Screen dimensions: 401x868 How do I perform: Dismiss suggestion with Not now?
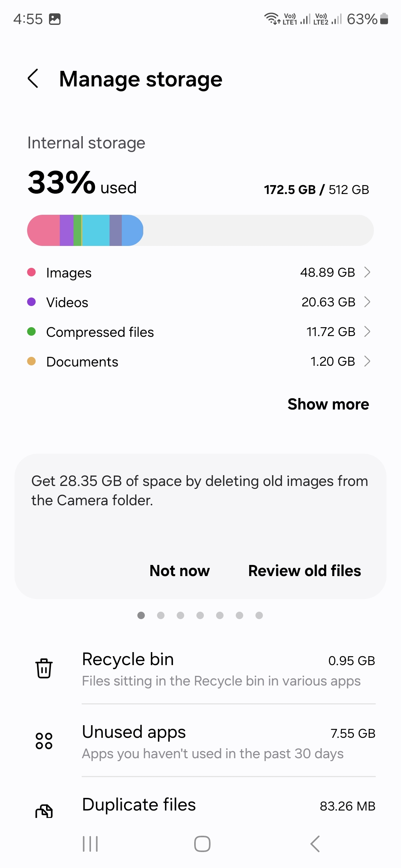point(180,571)
